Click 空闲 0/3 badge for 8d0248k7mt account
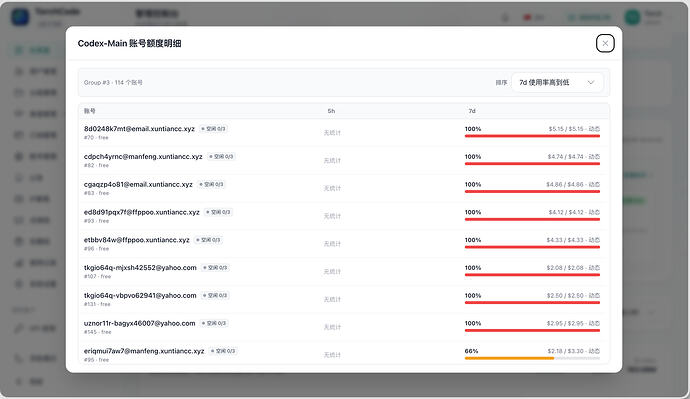690x399 pixels. 214,129
